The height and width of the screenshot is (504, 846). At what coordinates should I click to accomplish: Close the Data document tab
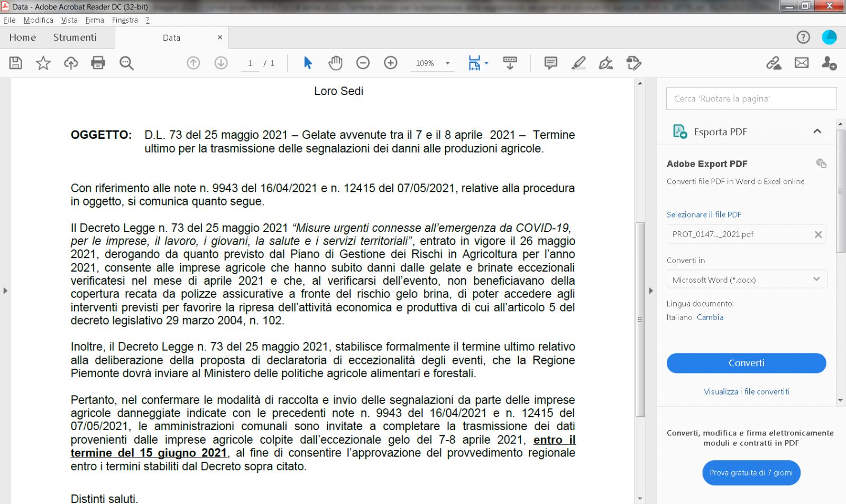220,37
